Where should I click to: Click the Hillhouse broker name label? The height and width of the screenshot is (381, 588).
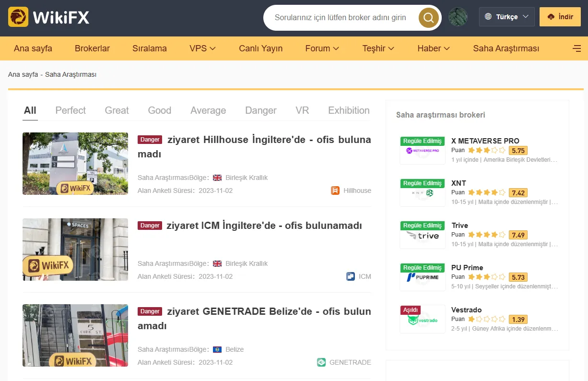pos(357,190)
